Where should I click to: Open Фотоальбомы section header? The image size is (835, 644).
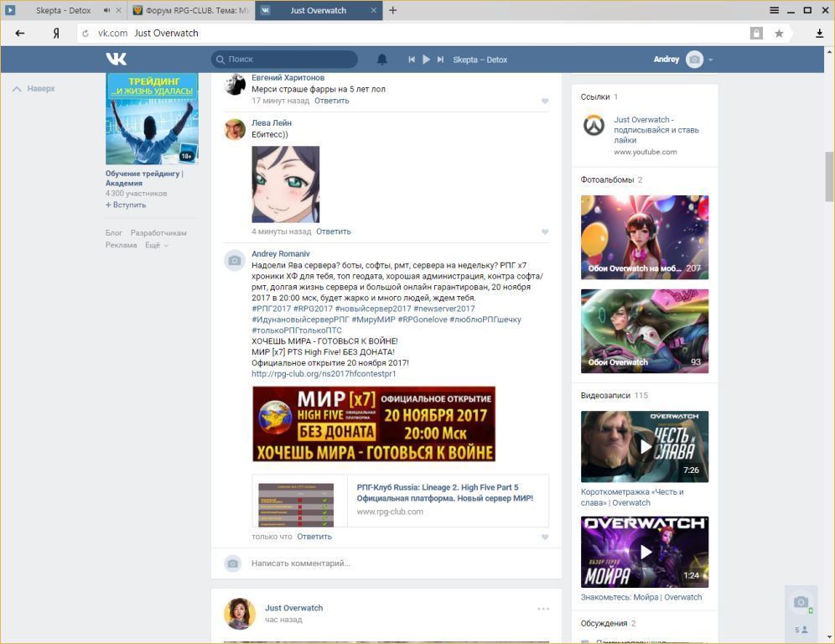(607, 180)
